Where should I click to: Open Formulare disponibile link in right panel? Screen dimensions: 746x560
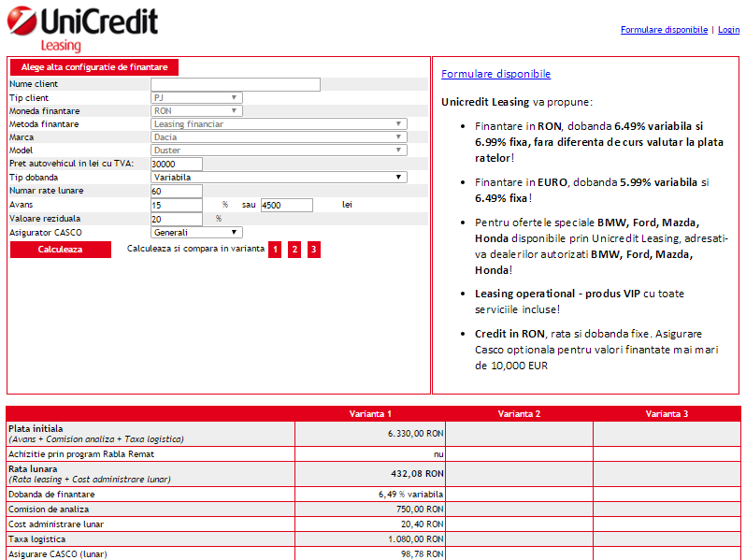(495, 74)
